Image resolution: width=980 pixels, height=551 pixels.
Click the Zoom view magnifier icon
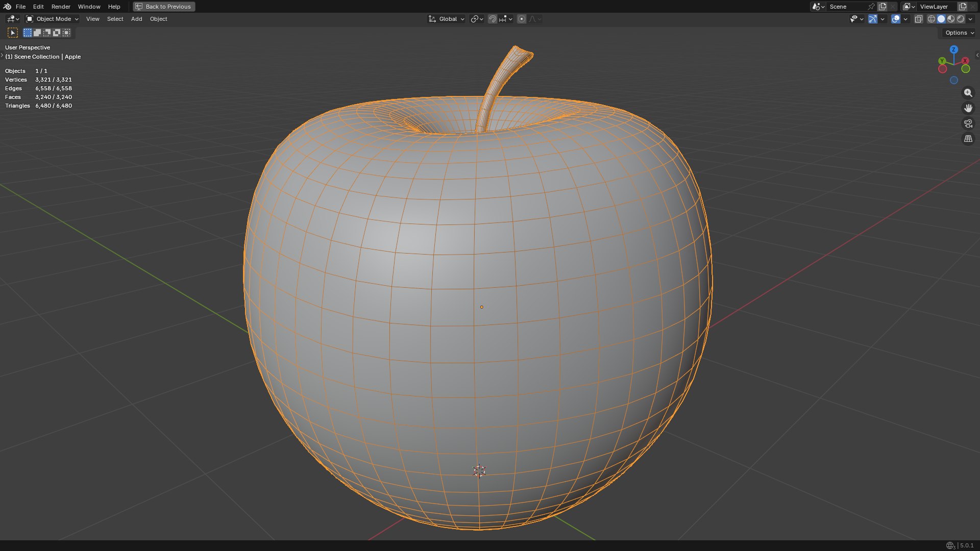tap(968, 93)
